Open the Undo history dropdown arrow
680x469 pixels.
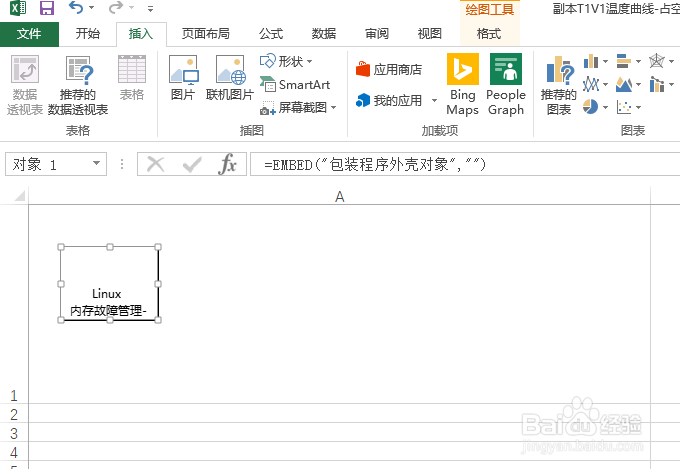[x=92, y=8]
